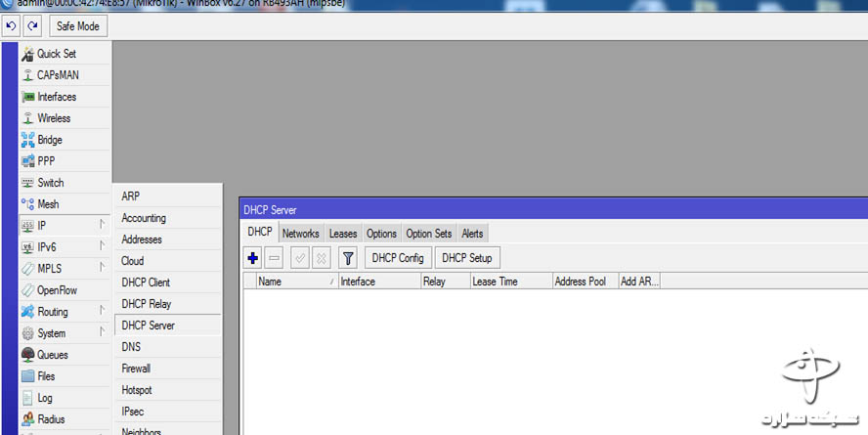The height and width of the screenshot is (435, 868).
Task: Add a new DHCP server with plus icon
Action: tap(253, 258)
